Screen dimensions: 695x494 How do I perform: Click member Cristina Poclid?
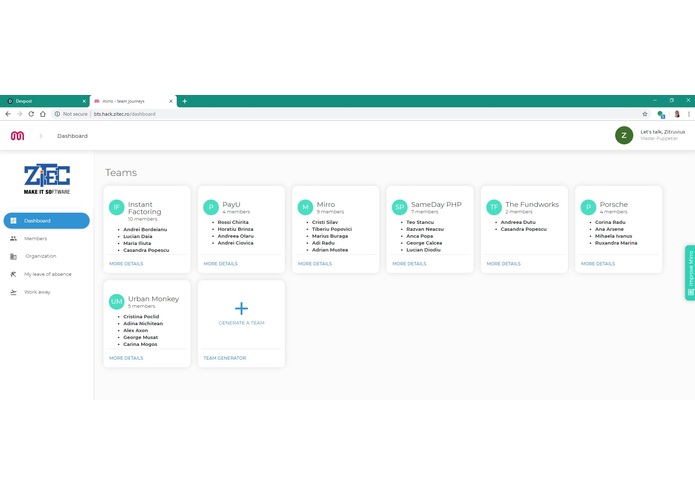tap(141, 317)
